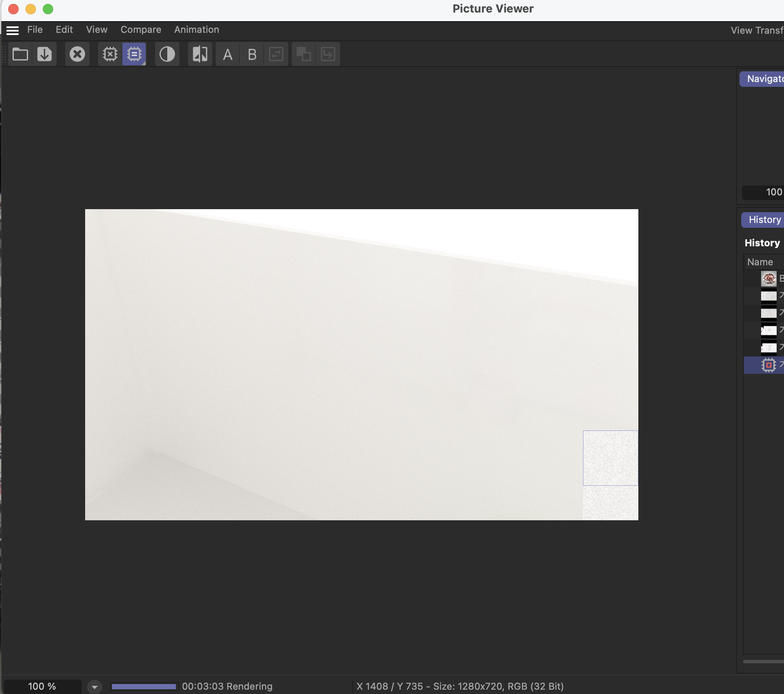Click the yellow minimize window button
Viewport: 784px width, 694px height.
pos(31,9)
